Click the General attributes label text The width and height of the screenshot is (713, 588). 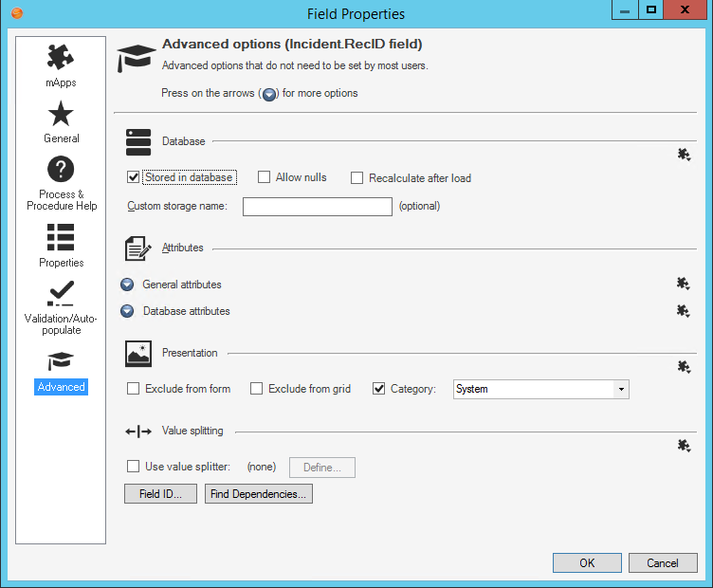(x=182, y=285)
